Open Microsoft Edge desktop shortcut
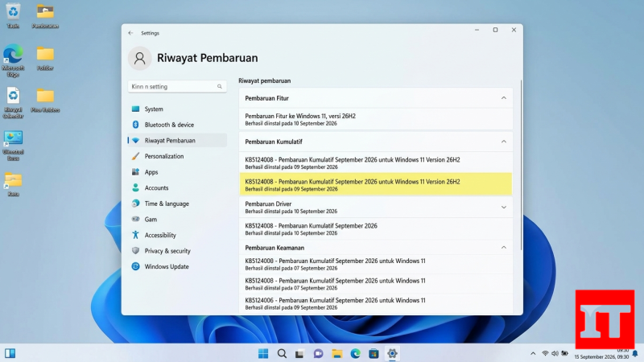 13,60
